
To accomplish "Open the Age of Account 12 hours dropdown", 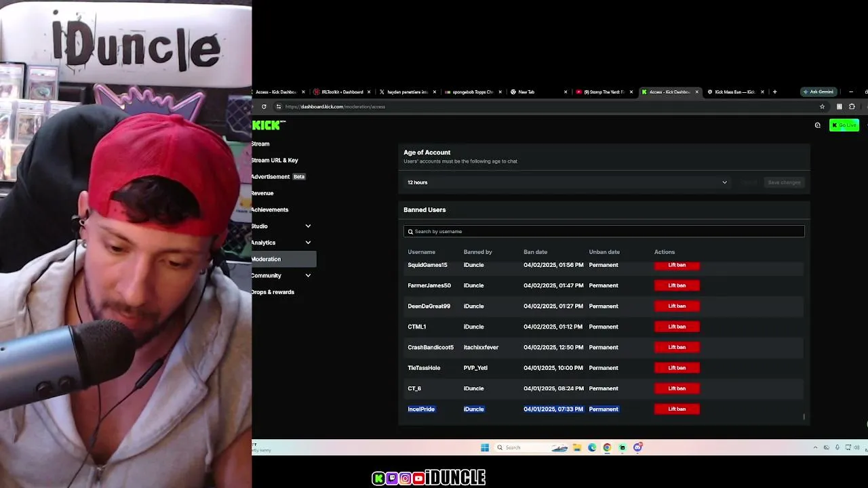I will (x=567, y=182).
